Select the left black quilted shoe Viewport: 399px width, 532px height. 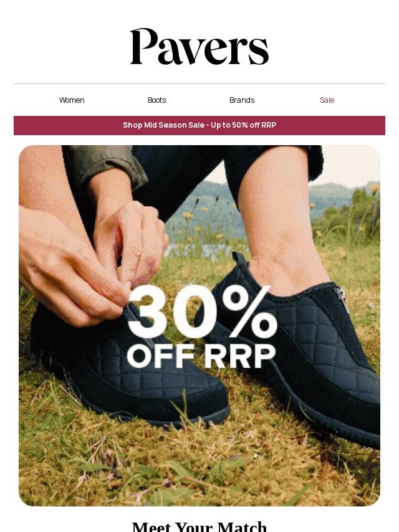(x=129, y=366)
